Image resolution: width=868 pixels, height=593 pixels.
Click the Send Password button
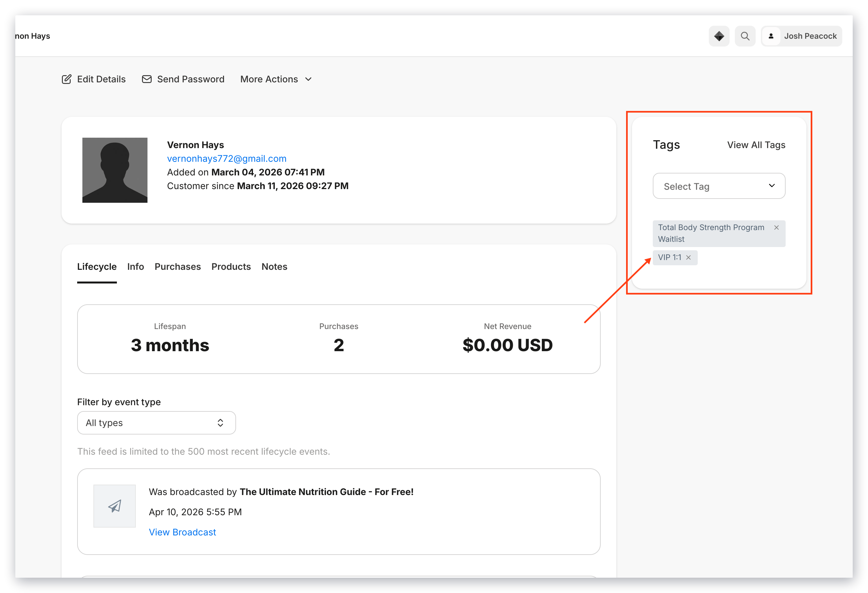click(x=183, y=79)
